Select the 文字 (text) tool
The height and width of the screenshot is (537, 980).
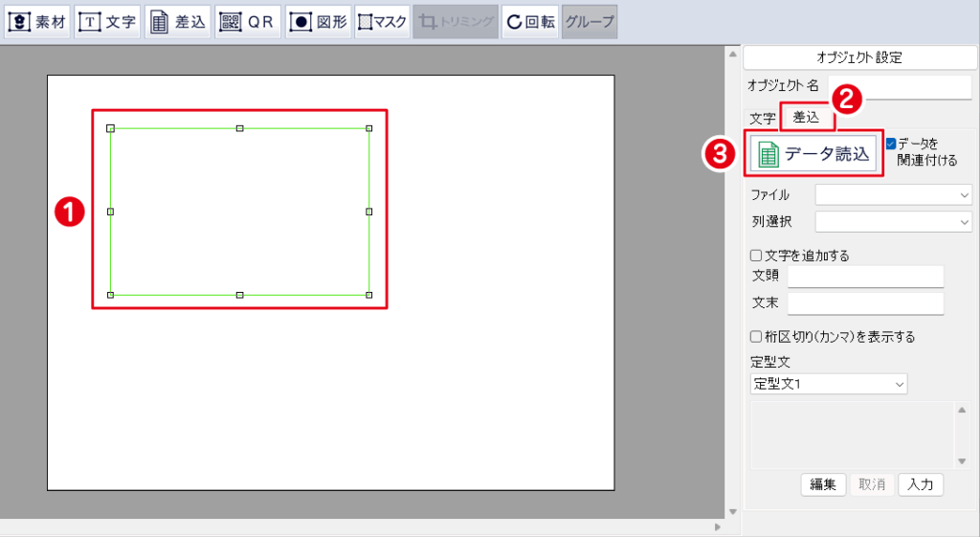coord(106,21)
